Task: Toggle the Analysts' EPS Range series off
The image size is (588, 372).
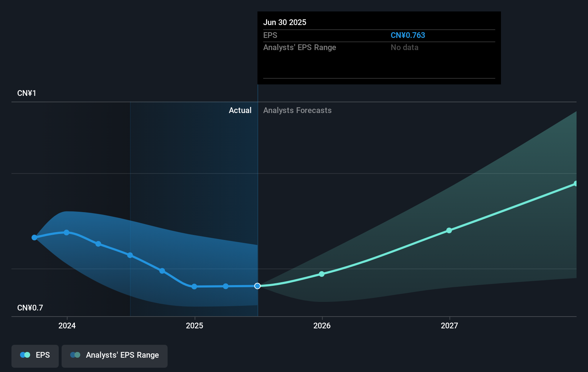Action: click(115, 356)
